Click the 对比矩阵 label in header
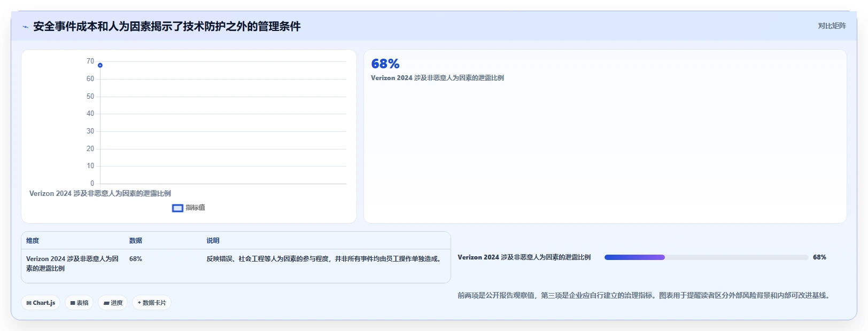Screen dimensions: 868x331 coord(832,26)
